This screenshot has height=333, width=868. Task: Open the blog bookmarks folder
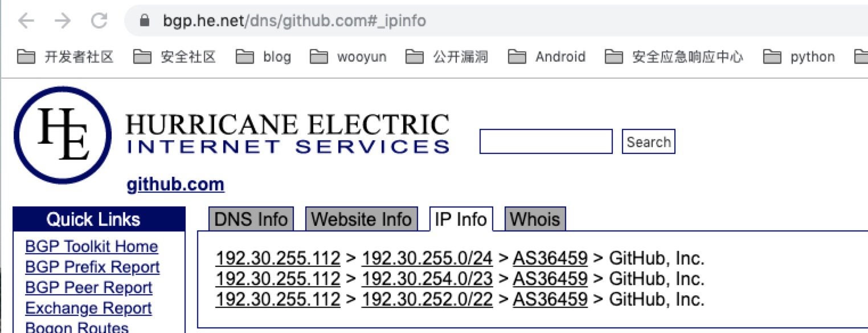(x=264, y=56)
